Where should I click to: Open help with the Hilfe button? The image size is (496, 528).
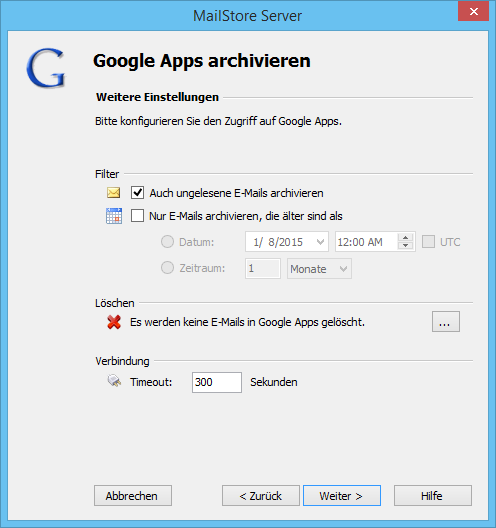click(x=433, y=495)
